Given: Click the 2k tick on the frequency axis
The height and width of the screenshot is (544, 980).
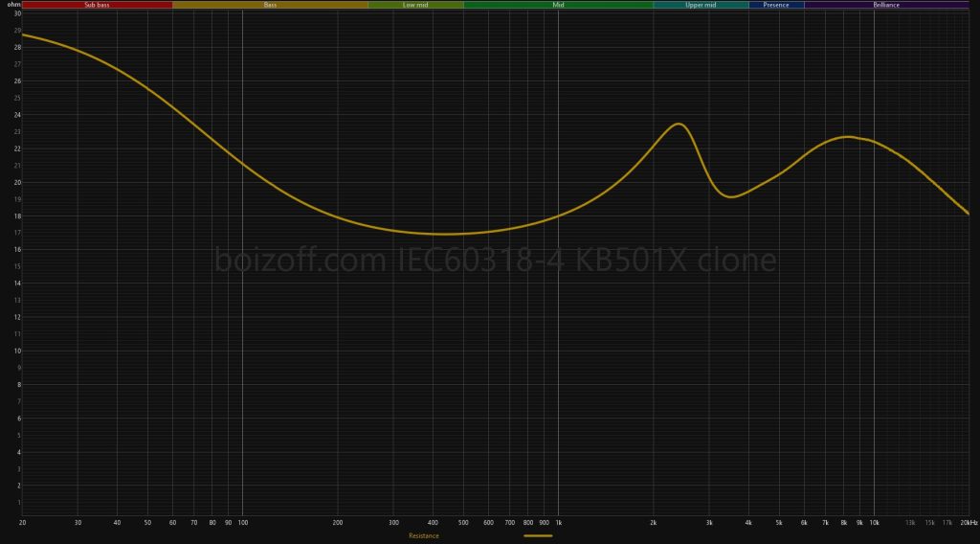Looking at the screenshot, I should pyautogui.click(x=654, y=522).
